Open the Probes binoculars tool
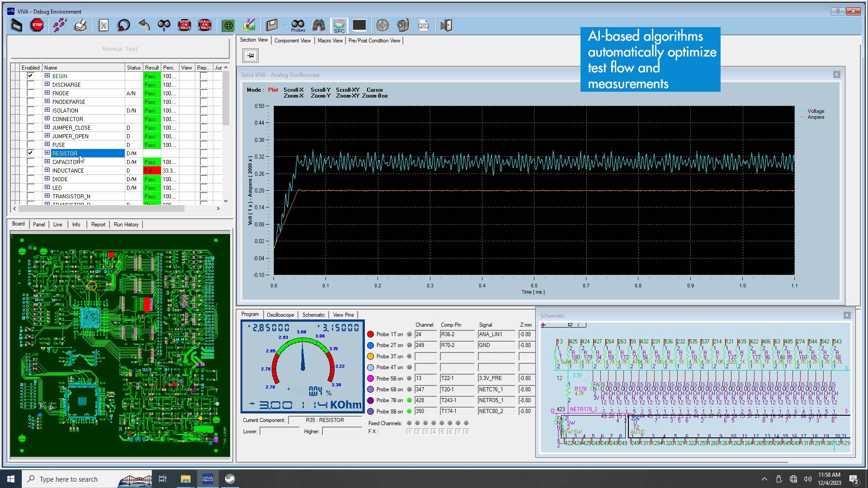 pyautogui.click(x=298, y=25)
